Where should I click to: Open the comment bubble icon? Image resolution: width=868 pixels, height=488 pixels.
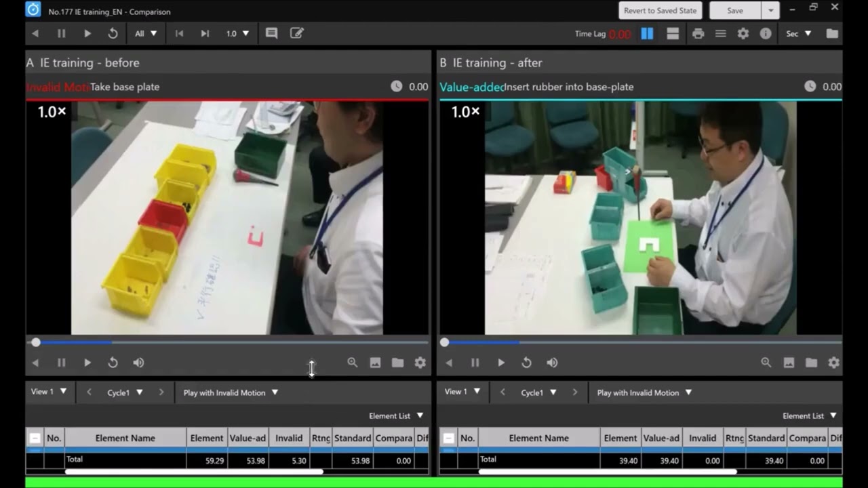pos(271,33)
